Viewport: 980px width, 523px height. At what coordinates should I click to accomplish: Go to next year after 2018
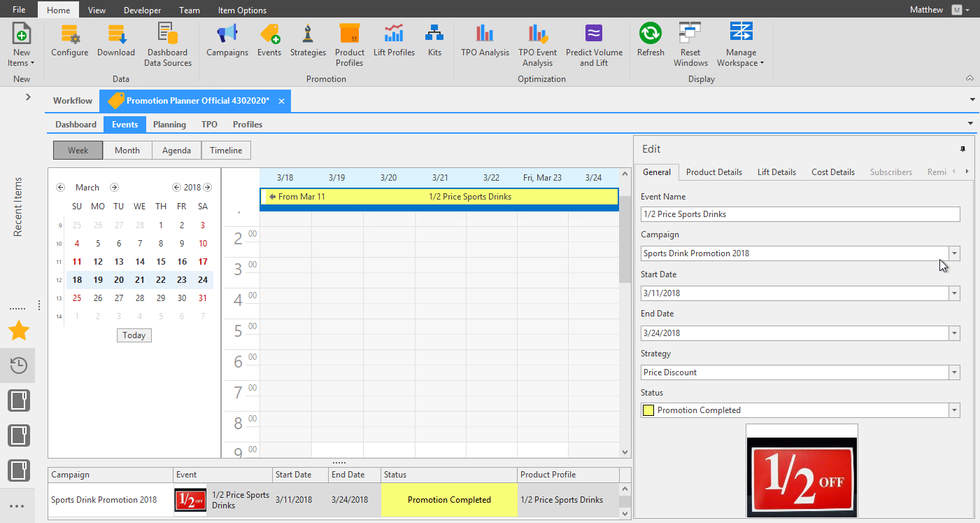pos(207,188)
